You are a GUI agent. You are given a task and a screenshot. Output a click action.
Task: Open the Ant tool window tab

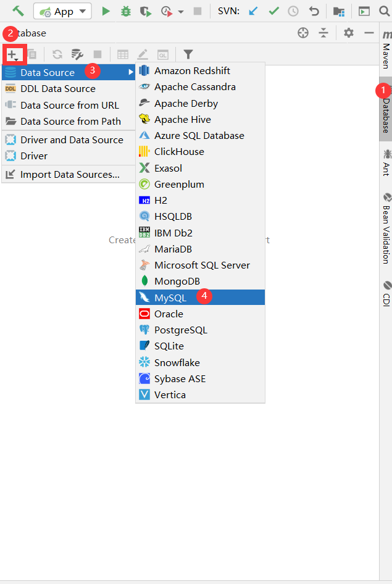click(x=386, y=163)
